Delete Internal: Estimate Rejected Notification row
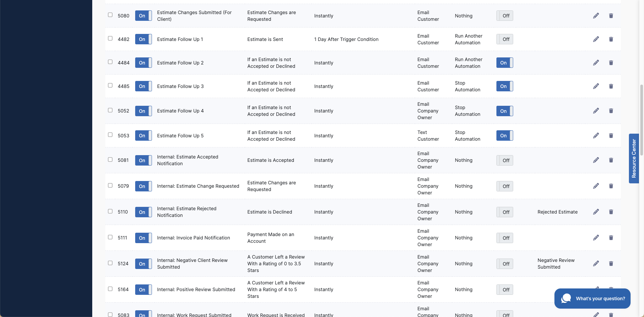 pyautogui.click(x=611, y=212)
